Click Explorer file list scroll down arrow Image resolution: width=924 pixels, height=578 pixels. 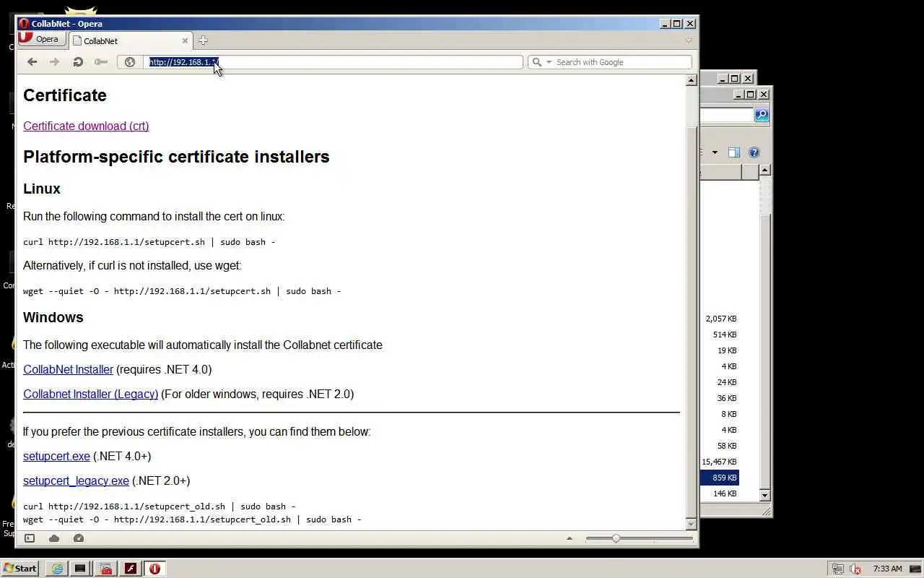click(x=765, y=495)
